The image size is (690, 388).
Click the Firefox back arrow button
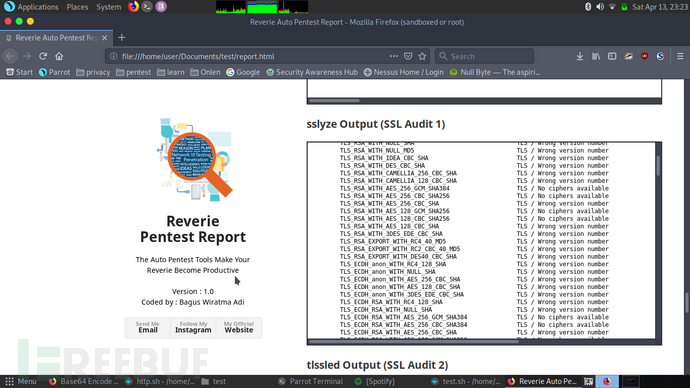(x=11, y=56)
